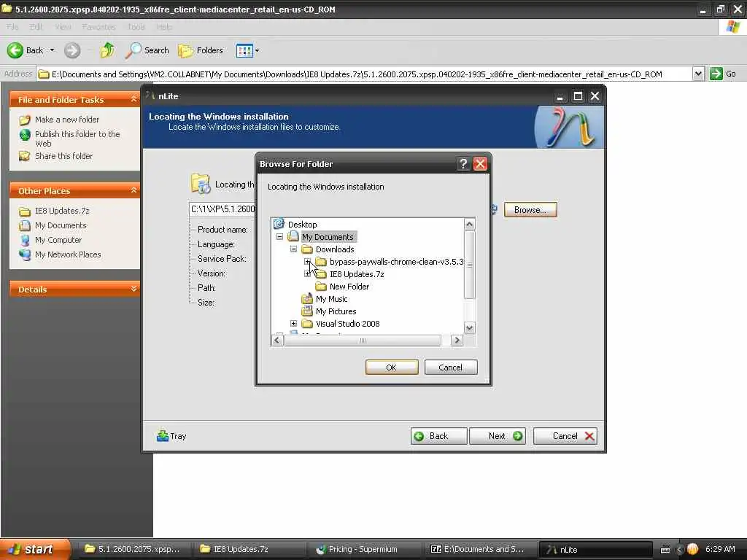Switch to Pricing - Supermium taskbar item
Viewport: 747px width, 560px height.
click(x=365, y=549)
